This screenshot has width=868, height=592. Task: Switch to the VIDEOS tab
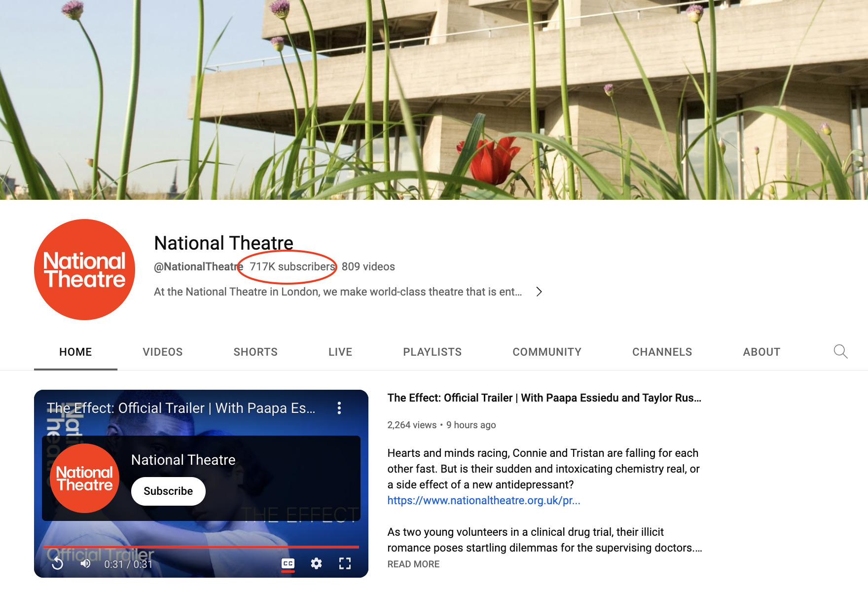pos(162,352)
